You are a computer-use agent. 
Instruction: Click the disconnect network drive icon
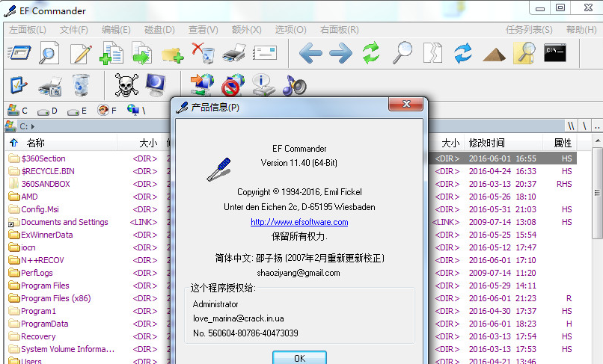[233, 85]
